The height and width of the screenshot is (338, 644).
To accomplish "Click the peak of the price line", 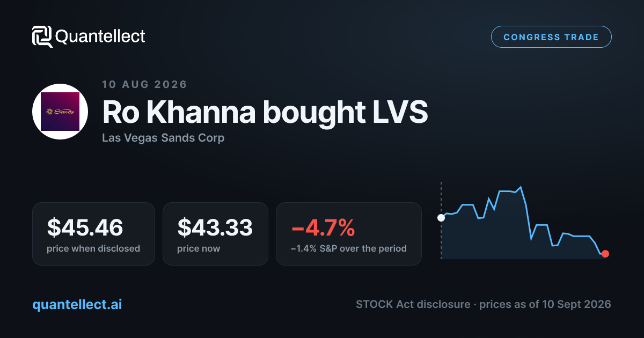I will [521, 187].
